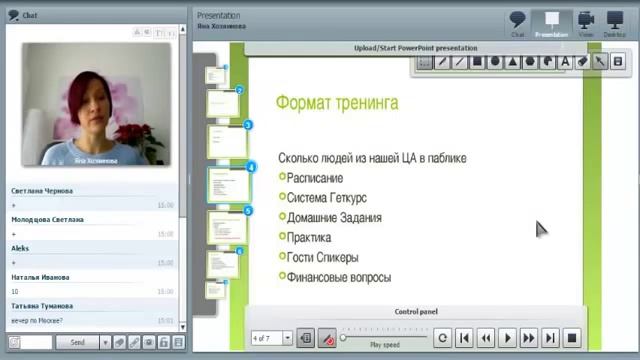Open slide thumbnail 5

(x=227, y=227)
